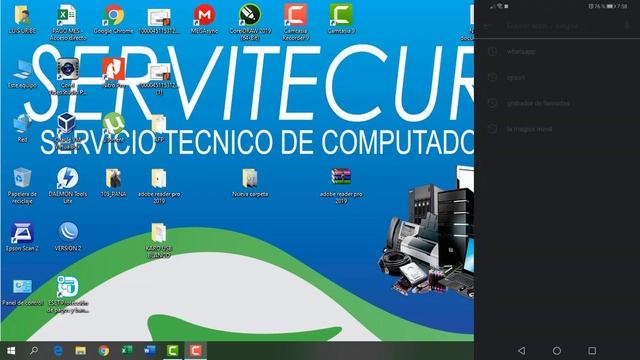Viewport: 640px width, 360px height.
Task: Tap the microphone voice search icon
Action: 627,26
